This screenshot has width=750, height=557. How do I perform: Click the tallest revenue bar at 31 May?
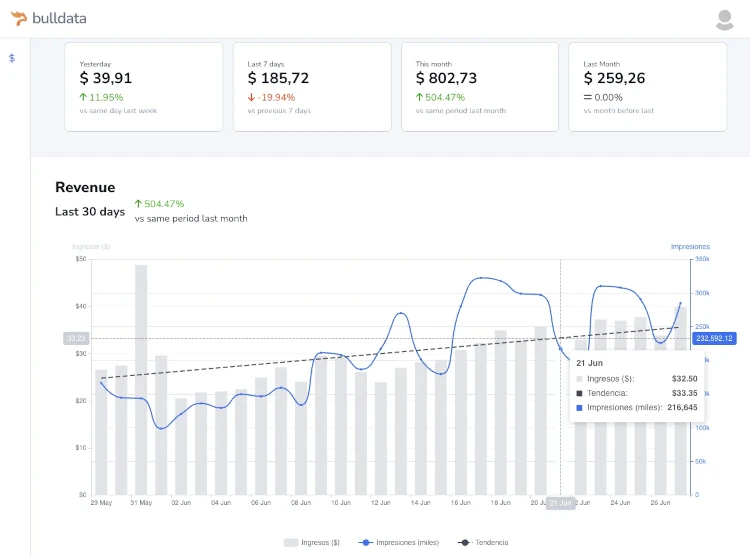point(141,380)
